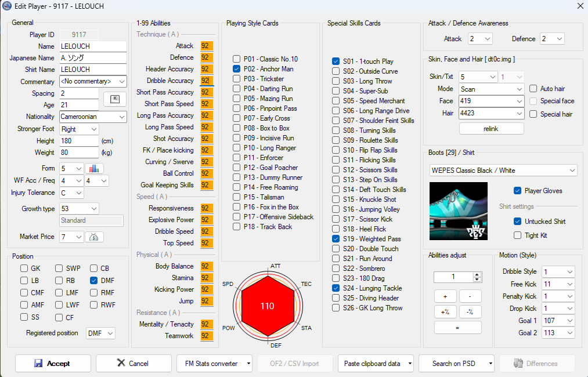The height and width of the screenshot is (377, 588).
Task: Expand the Registered position dropdown
Action: tap(110, 333)
